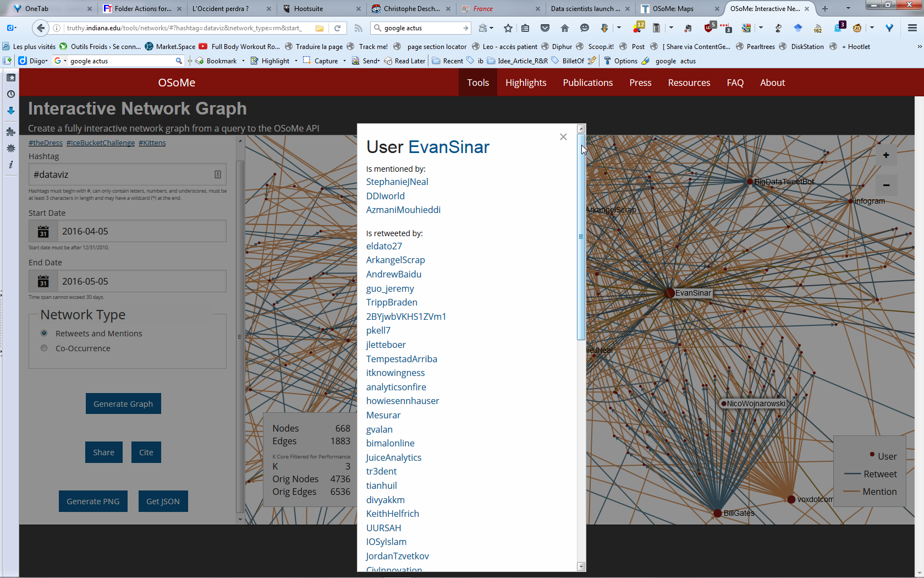Screen dimensions: 924x578
Task: Zoom out the graph with minus button
Action: 886,185
